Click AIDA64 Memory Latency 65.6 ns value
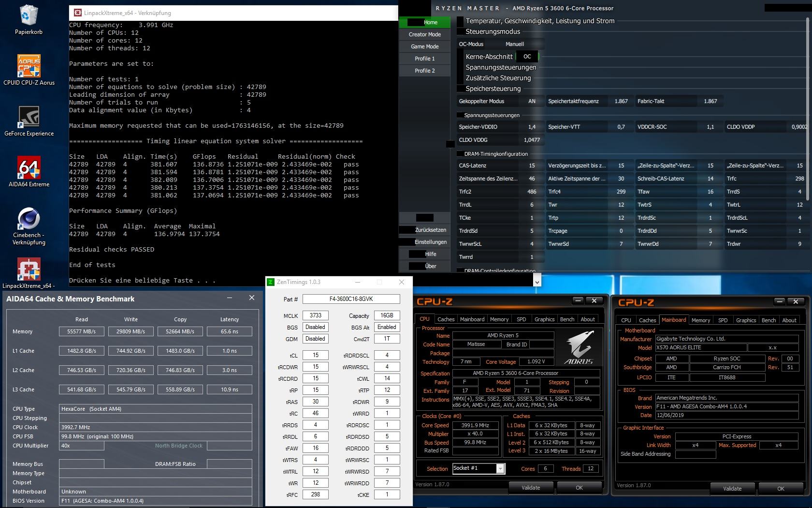The image size is (812, 508). pos(230,331)
